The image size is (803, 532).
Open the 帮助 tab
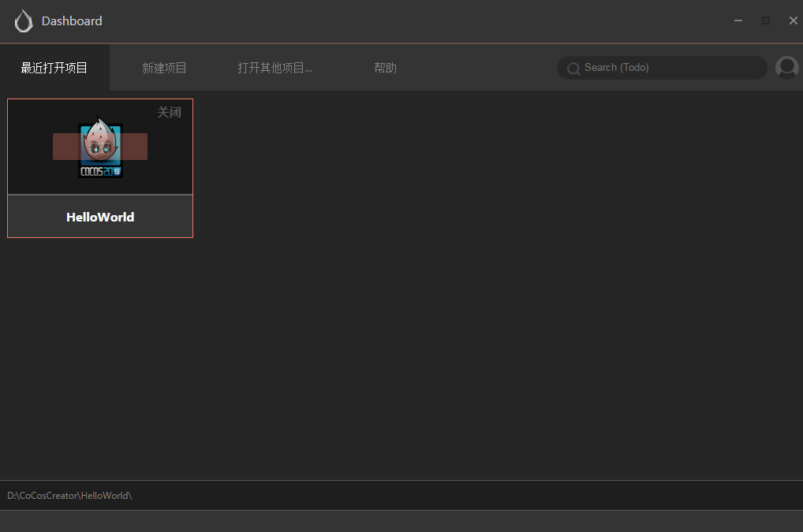point(385,68)
